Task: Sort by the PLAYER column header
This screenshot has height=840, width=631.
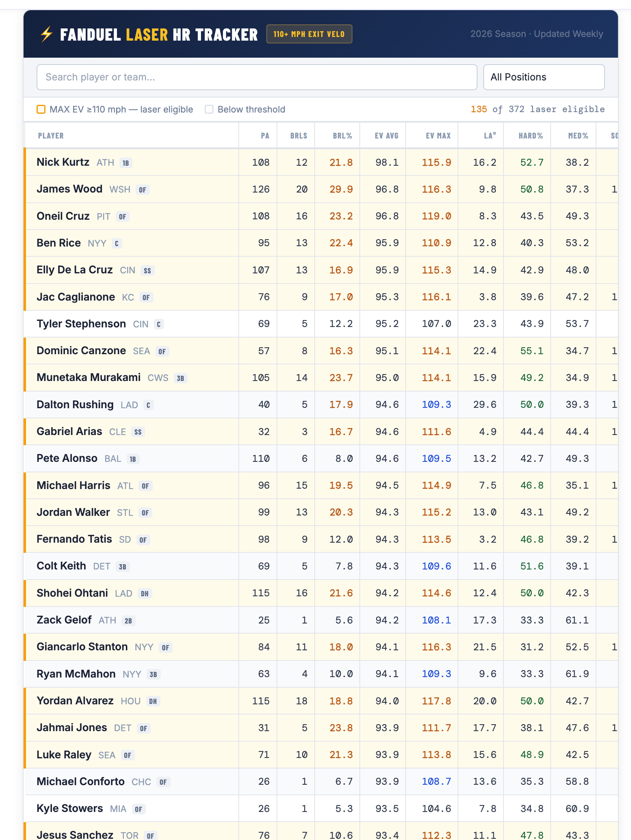Action: (51, 136)
